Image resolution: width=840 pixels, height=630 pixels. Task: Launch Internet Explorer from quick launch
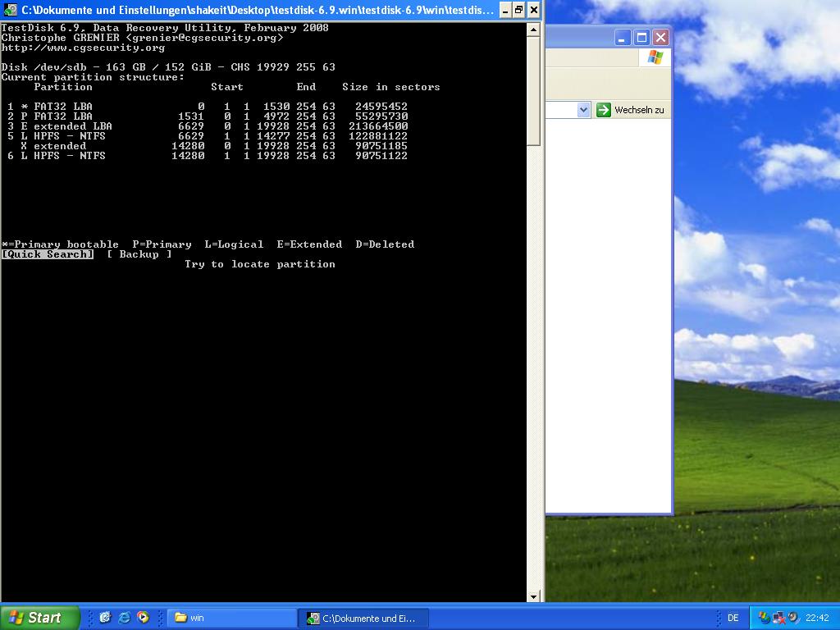click(124, 618)
